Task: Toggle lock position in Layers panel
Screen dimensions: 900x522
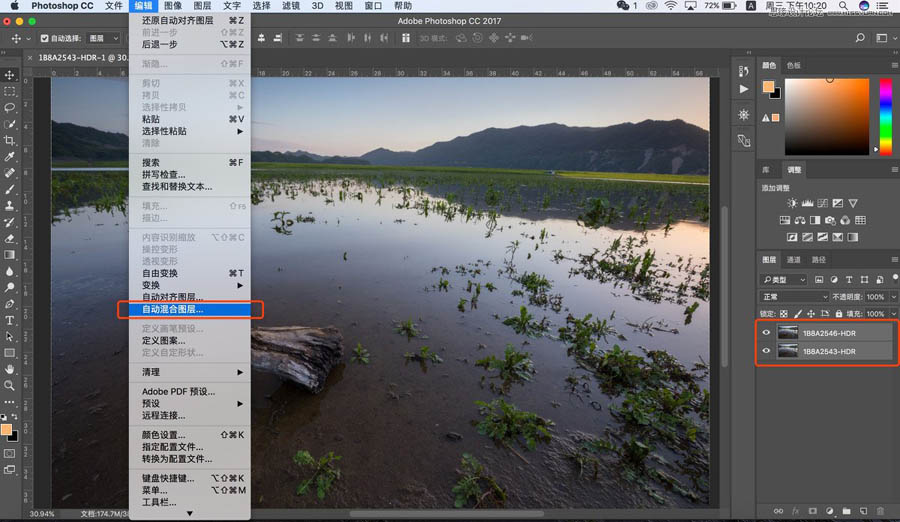Action: click(811, 314)
